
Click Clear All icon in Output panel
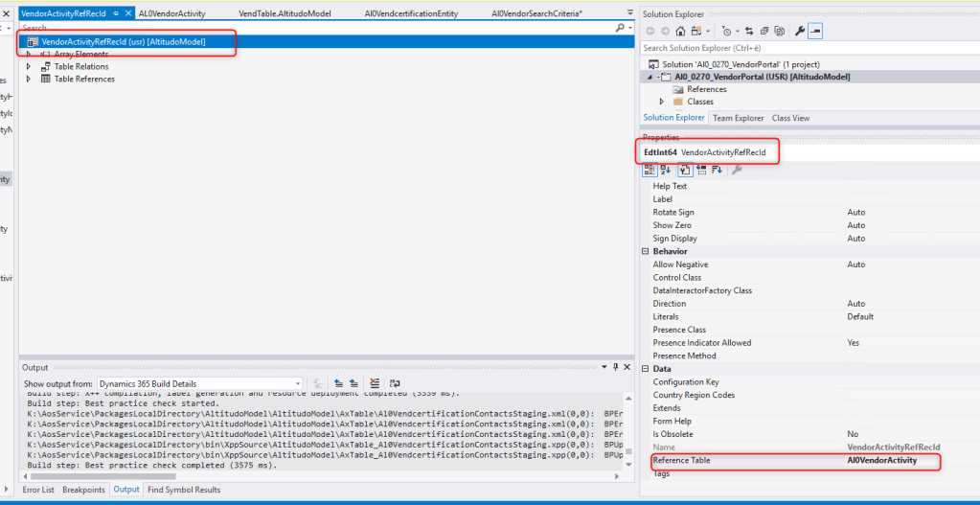(375, 383)
